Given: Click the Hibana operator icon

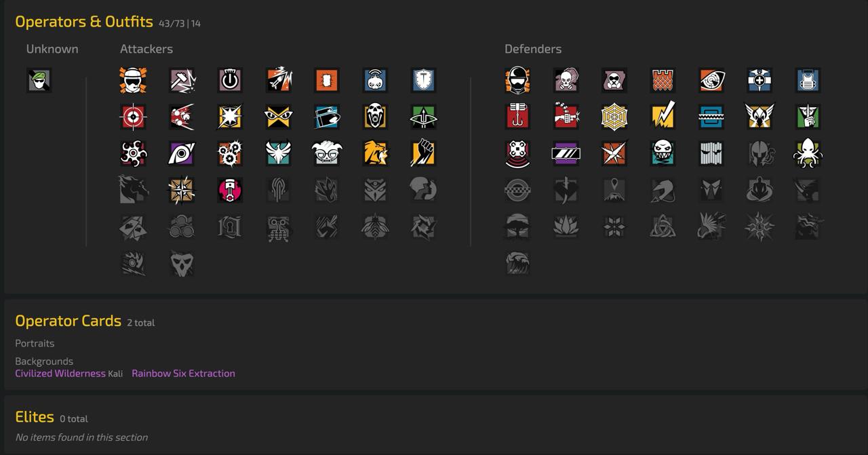Looking at the screenshot, I should click(133, 153).
